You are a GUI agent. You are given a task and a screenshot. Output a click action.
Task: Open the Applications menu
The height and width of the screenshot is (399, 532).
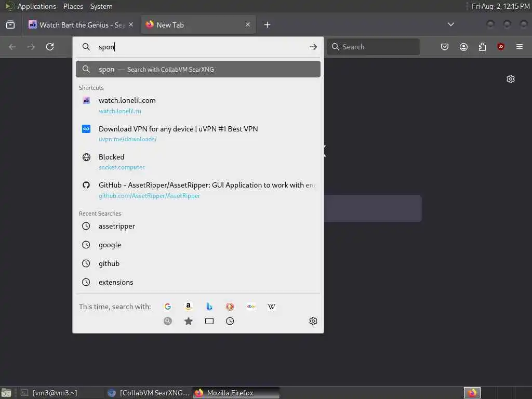click(37, 6)
